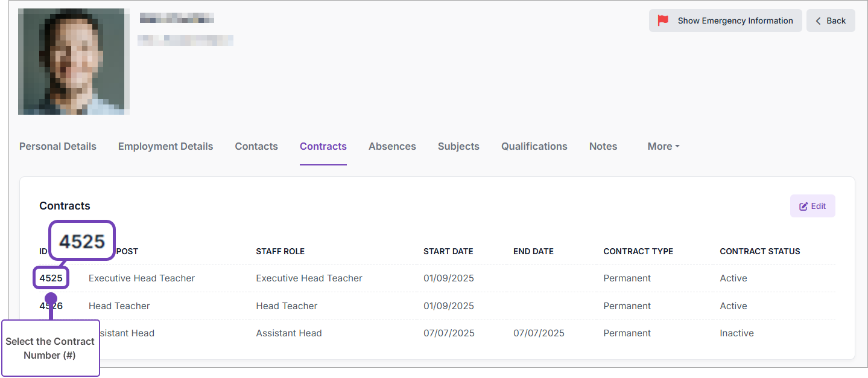Click the Back chevron arrow icon
Screen dimensions: 868x378
819,21
